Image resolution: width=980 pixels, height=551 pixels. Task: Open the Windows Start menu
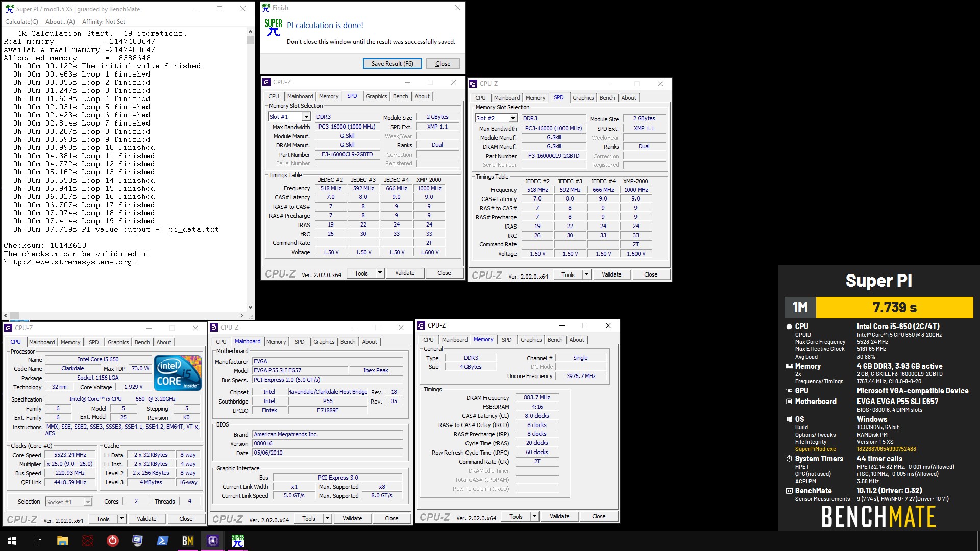pyautogui.click(x=12, y=541)
